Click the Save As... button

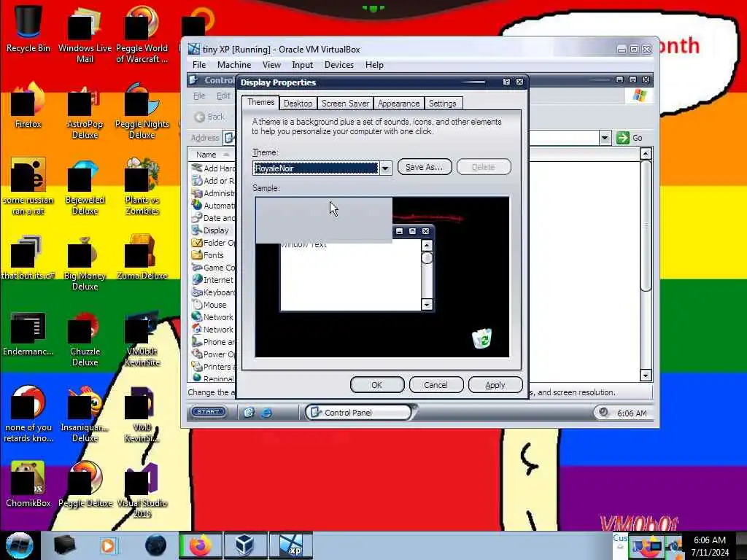coord(424,167)
